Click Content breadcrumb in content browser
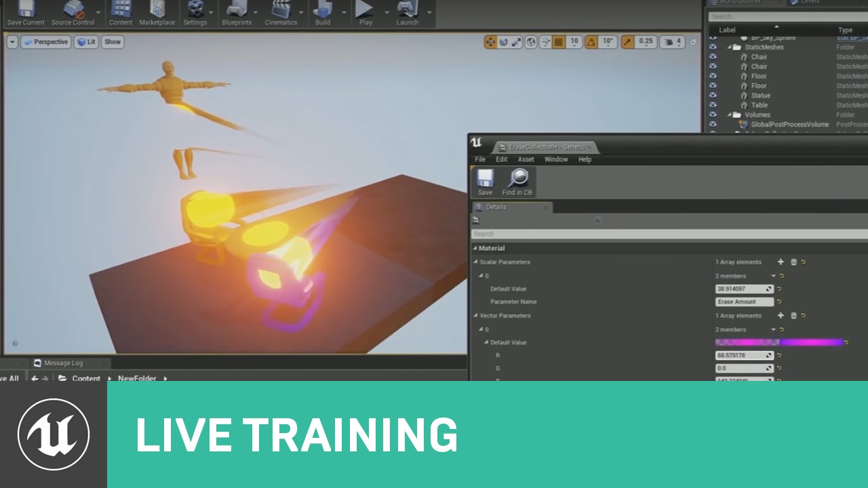 (86, 378)
